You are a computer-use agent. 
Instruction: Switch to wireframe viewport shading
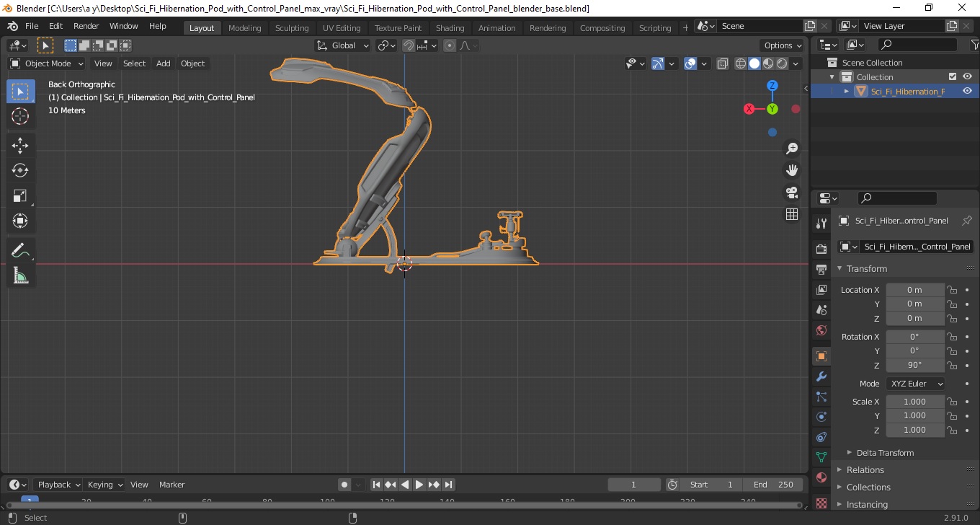point(740,63)
